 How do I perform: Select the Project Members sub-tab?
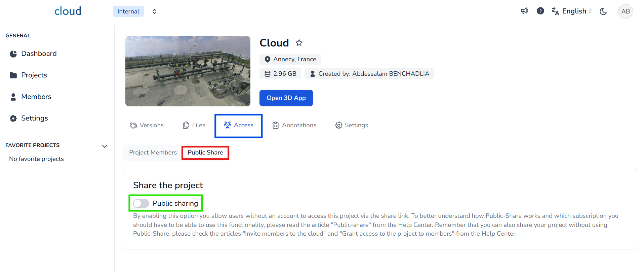point(153,152)
